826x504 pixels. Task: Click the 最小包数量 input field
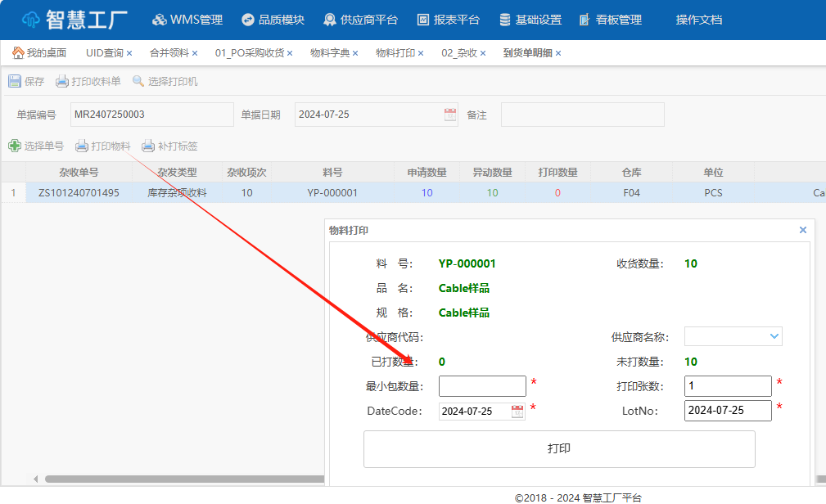pyautogui.click(x=482, y=386)
